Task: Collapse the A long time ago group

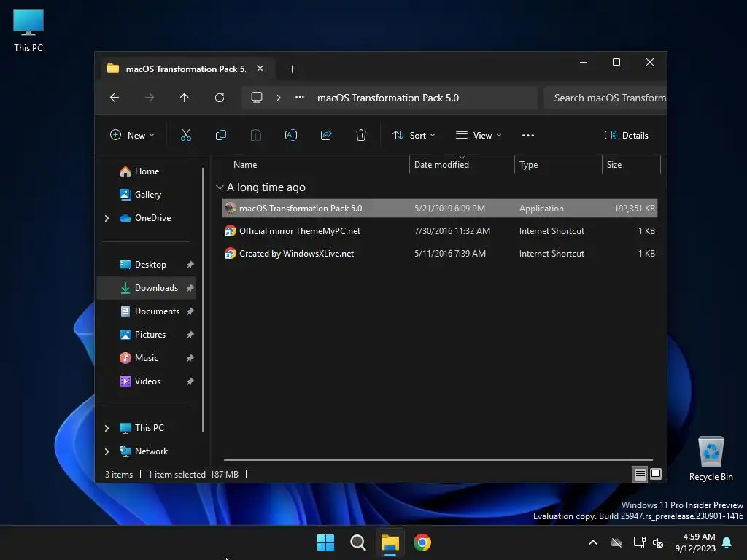Action: [220, 187]
